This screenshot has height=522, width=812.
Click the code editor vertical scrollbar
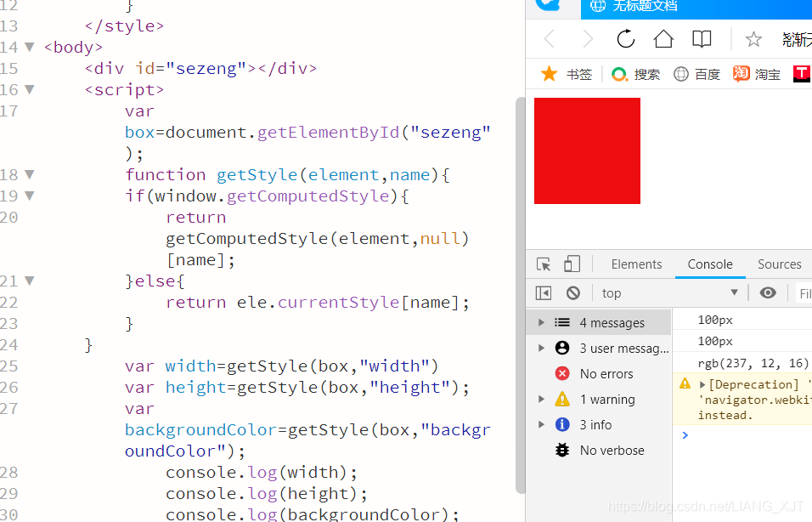tap(521, 296)
